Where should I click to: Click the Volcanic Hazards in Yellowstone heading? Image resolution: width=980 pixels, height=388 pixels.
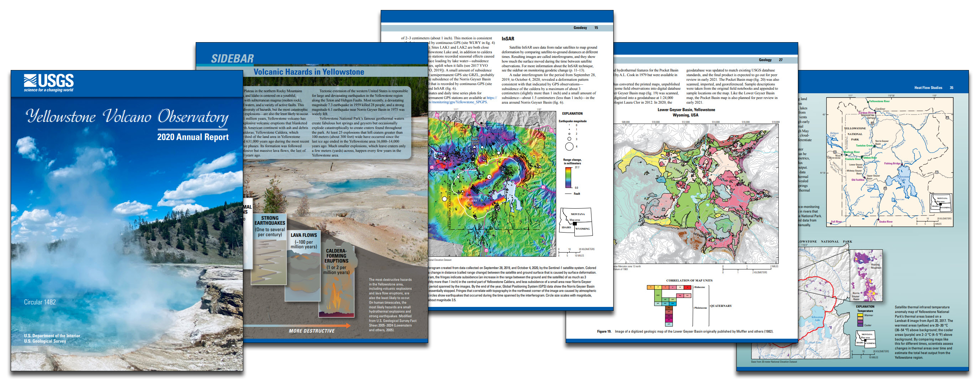(309, 72)
